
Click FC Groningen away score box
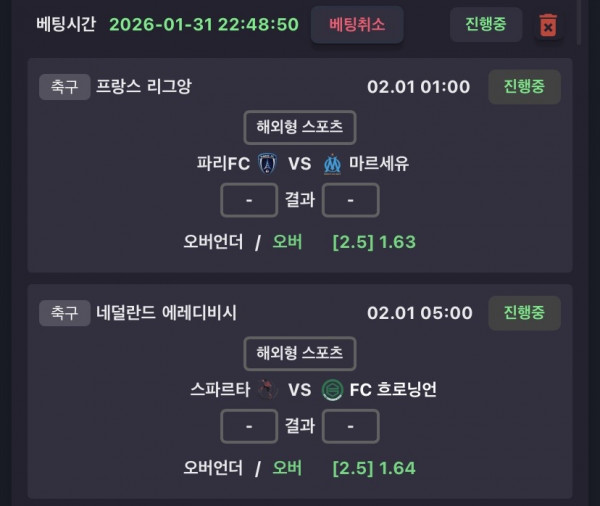(351, 426)
